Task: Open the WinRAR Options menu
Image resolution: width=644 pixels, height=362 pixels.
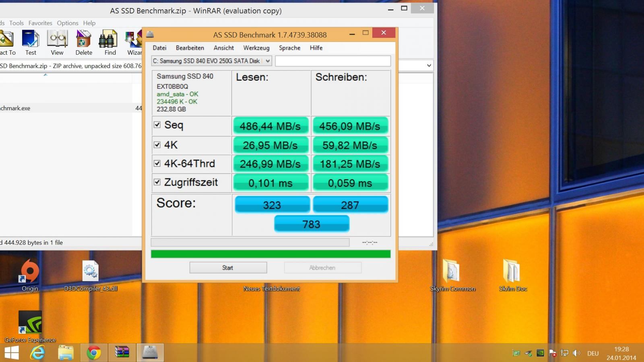Action: click(x=68, y=23)
